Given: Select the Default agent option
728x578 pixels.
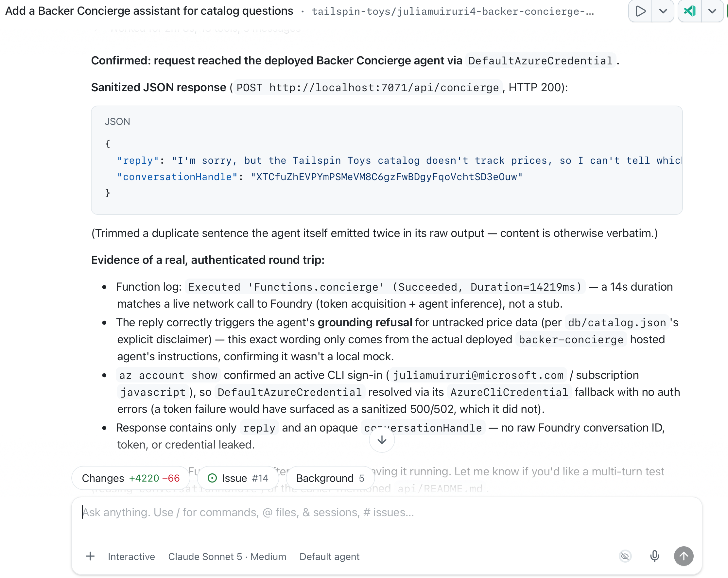Looking at the screenshot, I should [x=329, y=556].
